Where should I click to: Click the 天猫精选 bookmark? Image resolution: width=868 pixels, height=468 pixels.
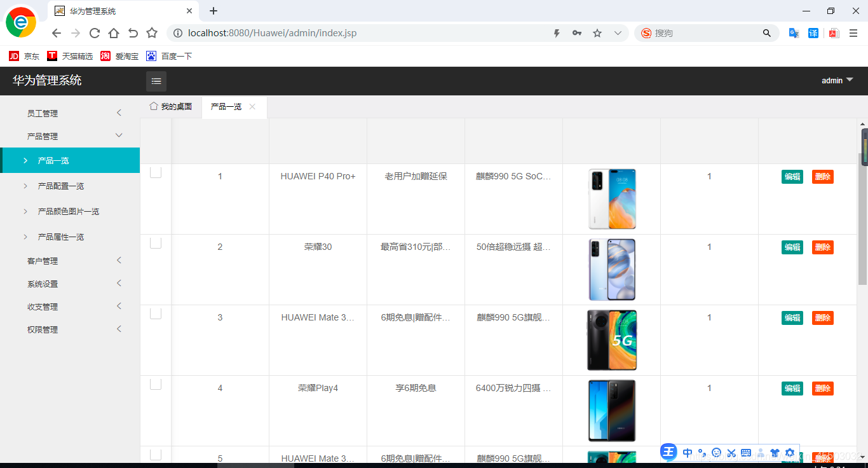pos(70,57)
